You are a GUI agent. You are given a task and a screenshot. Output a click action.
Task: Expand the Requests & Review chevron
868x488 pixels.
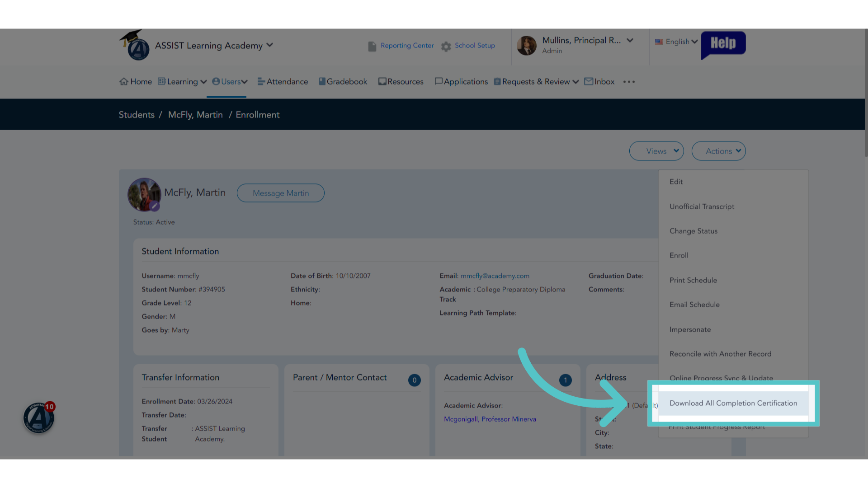pos(576,82)
